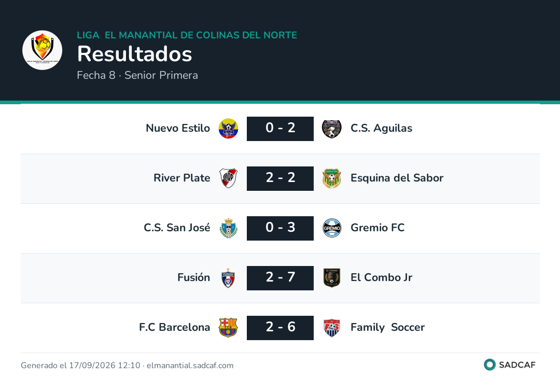560x392 pixels.
Task: Select the River Plate team name
Action: [x=182, y=178]
